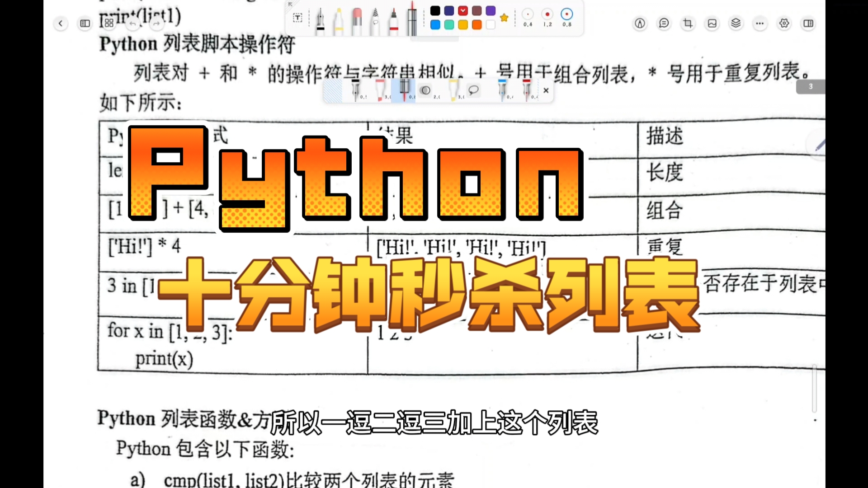Toggle the split view panel icon
Screen dimensions: 868x488
(808, 23)
